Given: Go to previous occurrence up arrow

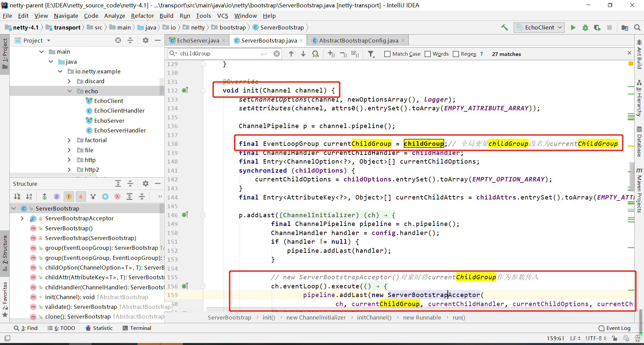Looking at the screenshot, I should coord(291,54).
